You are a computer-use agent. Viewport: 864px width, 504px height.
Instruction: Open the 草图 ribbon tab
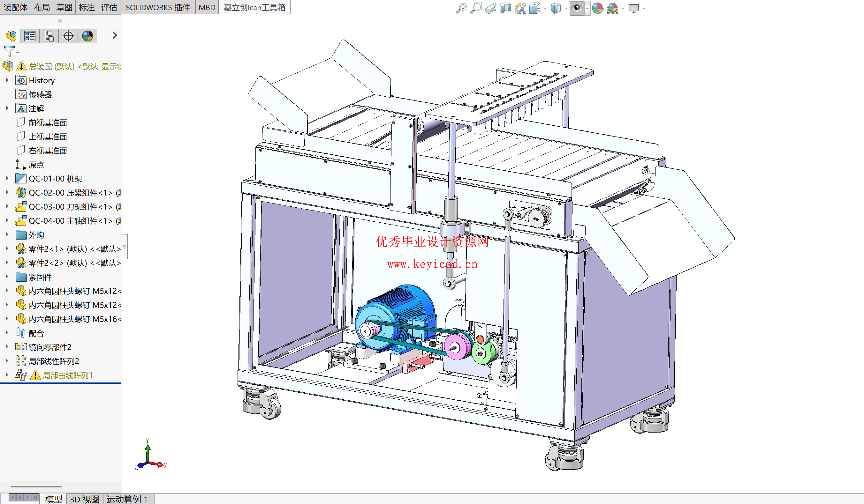pos(64,7)
